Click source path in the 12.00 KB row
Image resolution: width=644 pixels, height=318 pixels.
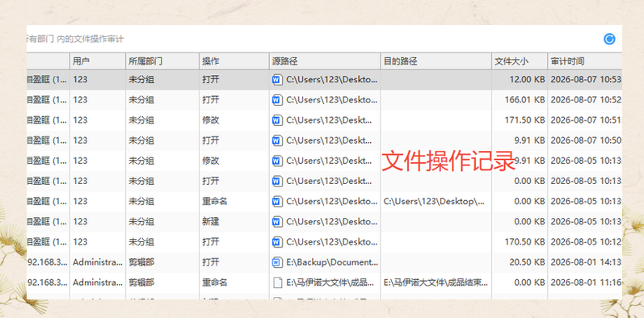[332, 80]
